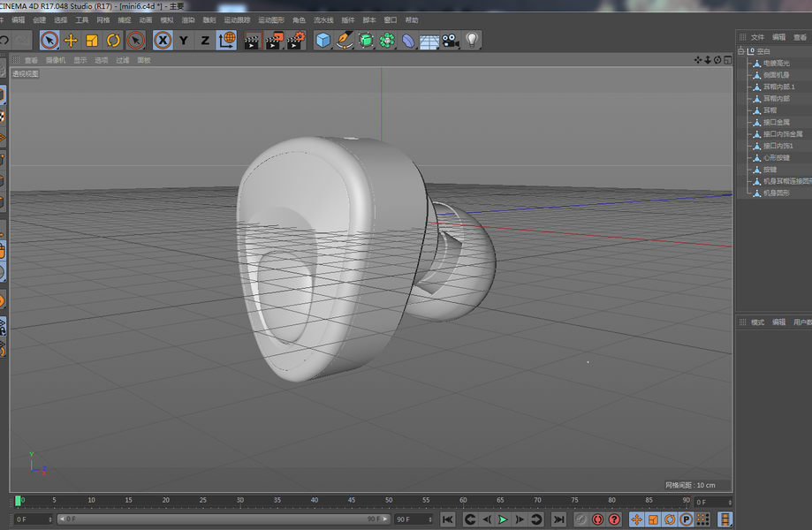
Task: Open the 渲染 menu
Action: [x=188, y=20]
